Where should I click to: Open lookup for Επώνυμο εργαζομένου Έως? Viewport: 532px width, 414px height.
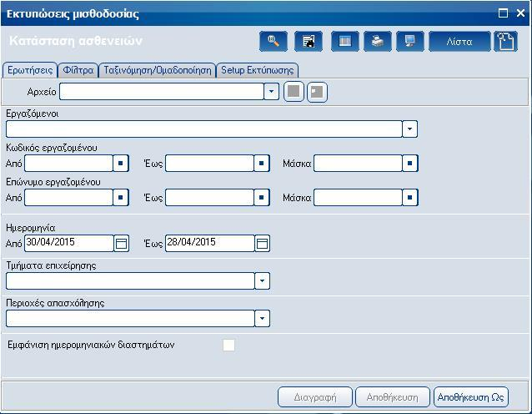(262, 198)
